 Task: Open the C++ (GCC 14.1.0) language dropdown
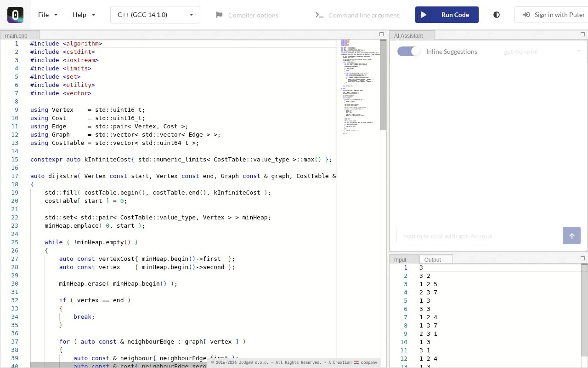pos(155,15)
